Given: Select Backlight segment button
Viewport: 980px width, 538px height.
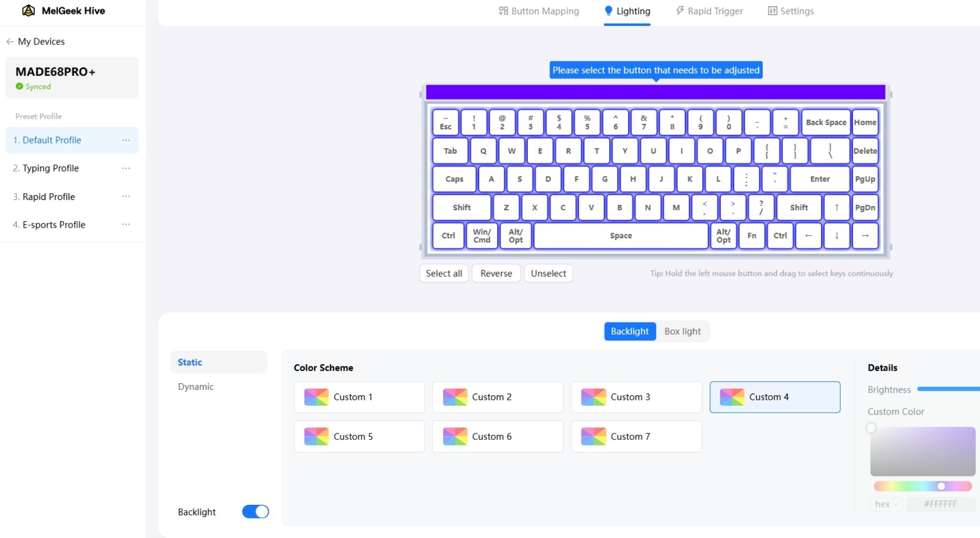Looking at the screenshot, I should click(x=630, y=331).
